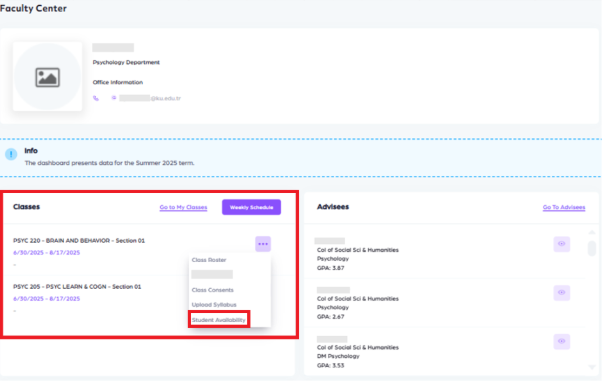Click the PSYC 205 date range 6/30/2025 - 8/17/2025

click(47, 299)
